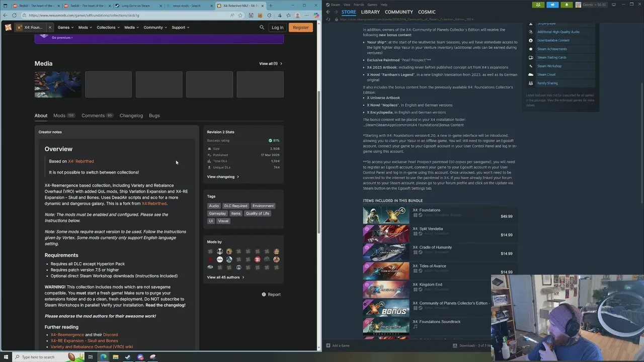Viewport: 644px width, 362px height.
Task: Open Steam friends green button
Action: point(538,5)
